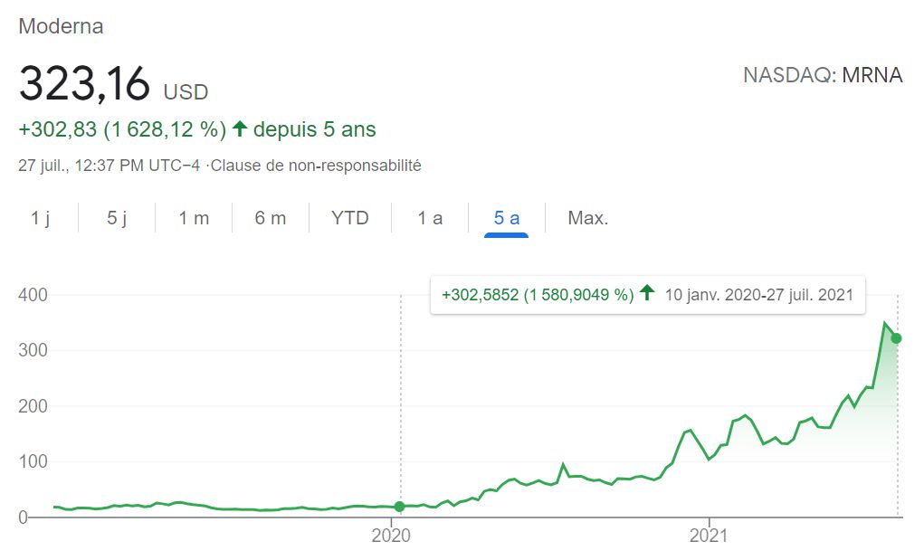Click the 323,16 USD price value
924x560 pixels.
click(114, 83)
